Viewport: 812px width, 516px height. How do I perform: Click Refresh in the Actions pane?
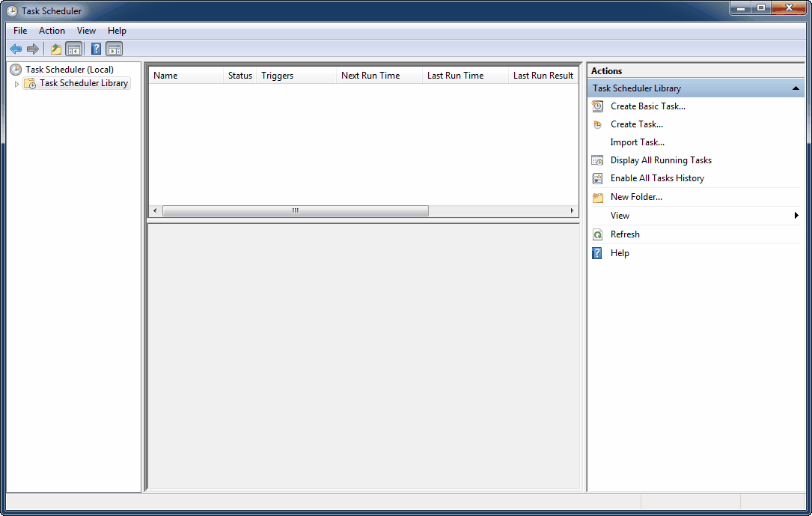[625, 234]
